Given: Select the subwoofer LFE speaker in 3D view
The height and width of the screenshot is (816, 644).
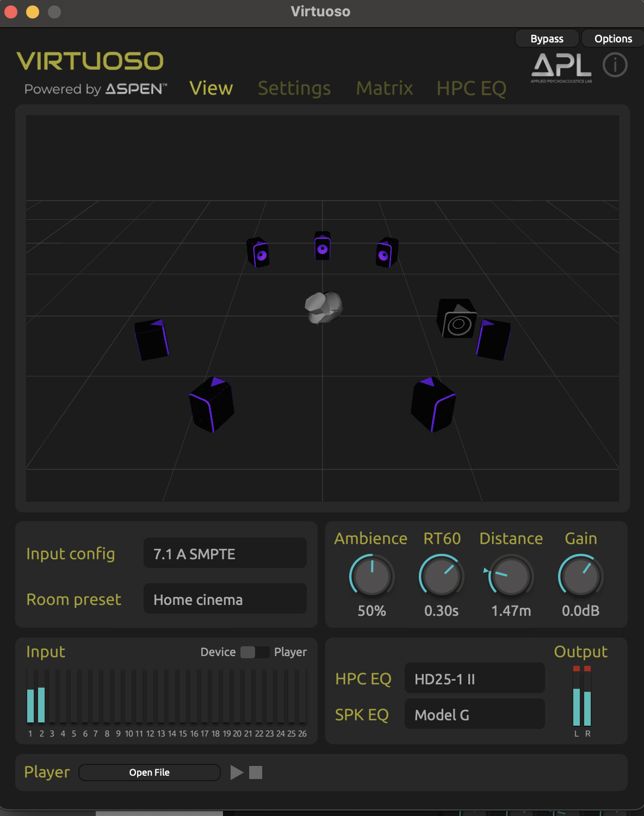Looking at the screenshot, I should (x=457, y=318).
